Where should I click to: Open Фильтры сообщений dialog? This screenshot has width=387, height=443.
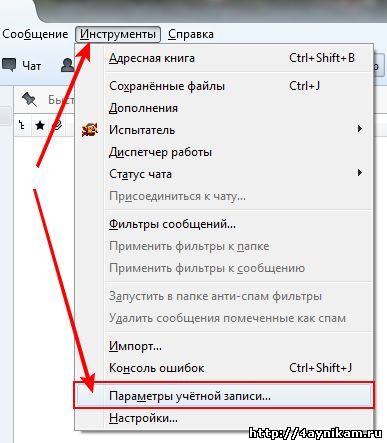[223, 224]
